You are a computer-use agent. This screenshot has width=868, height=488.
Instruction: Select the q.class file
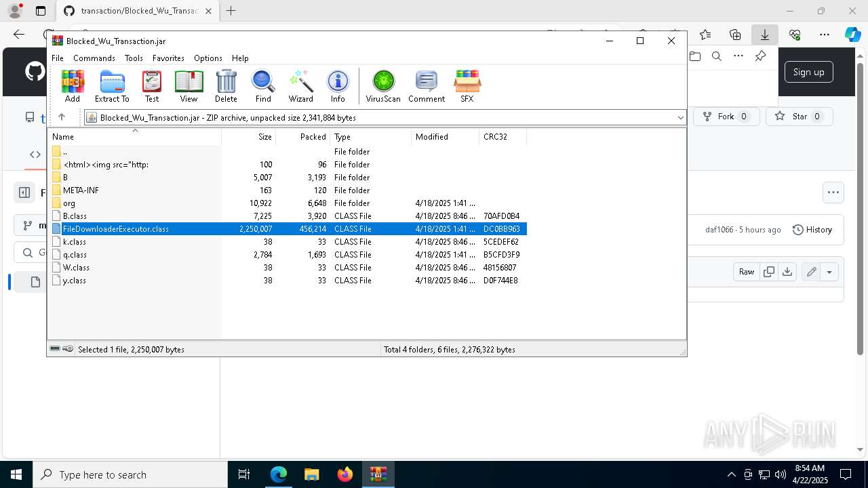click(288, 255)
